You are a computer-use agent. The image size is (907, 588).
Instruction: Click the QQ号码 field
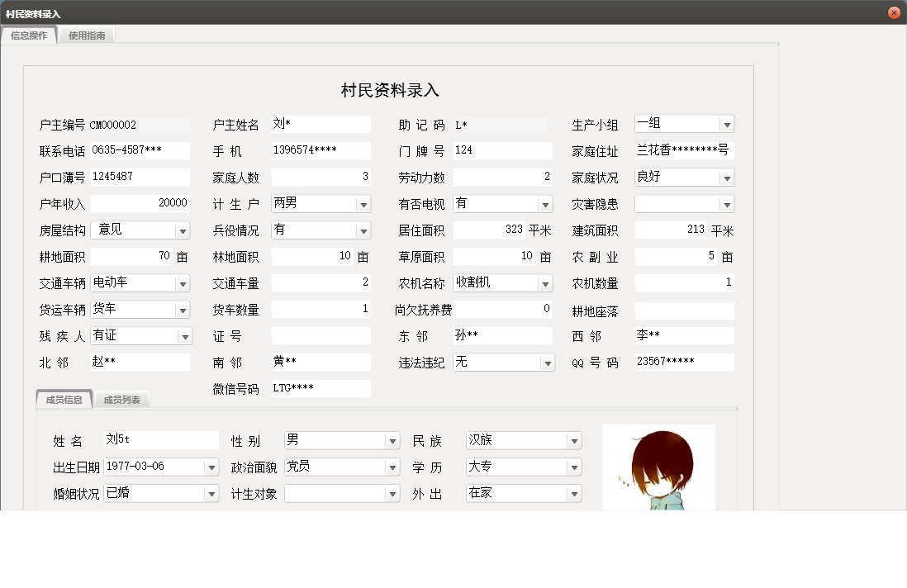click(x=684, y=362)
